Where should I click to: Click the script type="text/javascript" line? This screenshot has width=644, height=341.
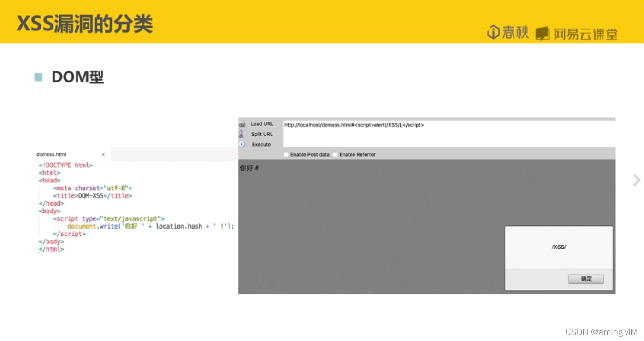(108, 218)
